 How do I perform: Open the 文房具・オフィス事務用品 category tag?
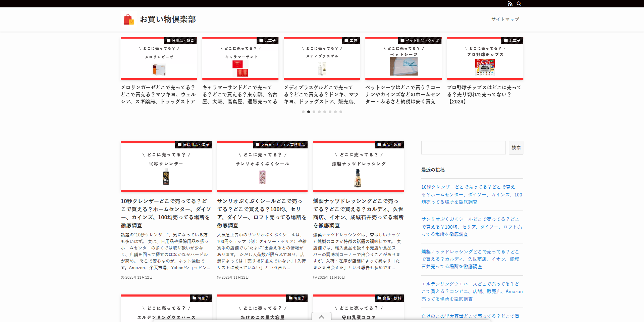[280, 145]
